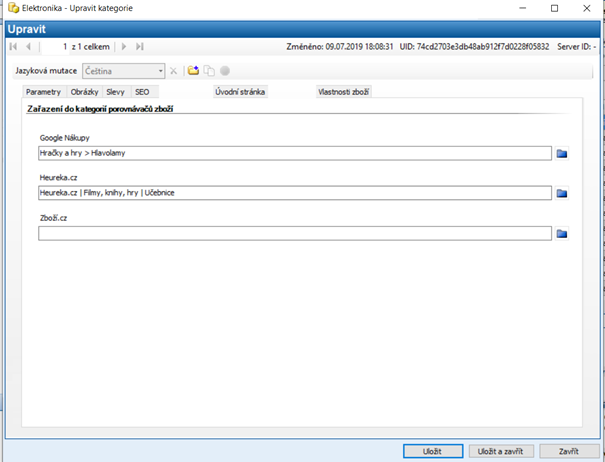Click the delete X icon beside language dropdown
The image size is (605, 462).
[173, 71]
